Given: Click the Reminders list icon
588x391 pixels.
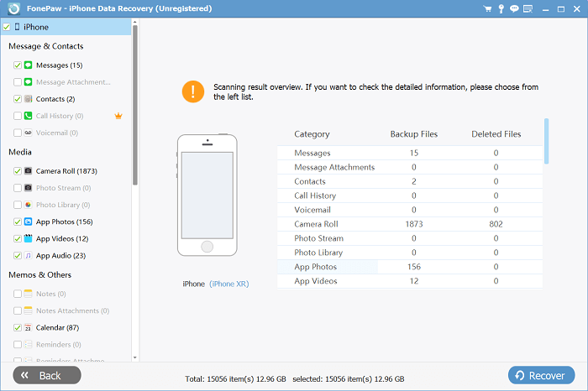Looking at the screenshot, I should pos(28,345).
